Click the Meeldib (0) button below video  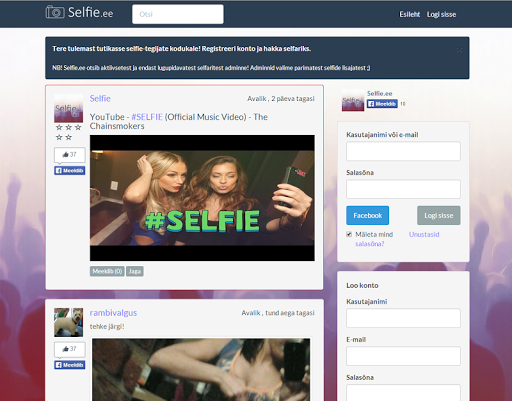pyautogui.click(x=107, y=271)
